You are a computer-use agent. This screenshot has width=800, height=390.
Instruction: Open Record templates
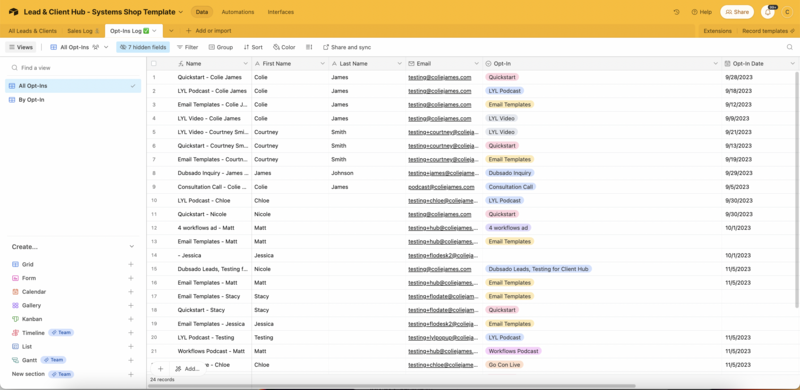768,31
